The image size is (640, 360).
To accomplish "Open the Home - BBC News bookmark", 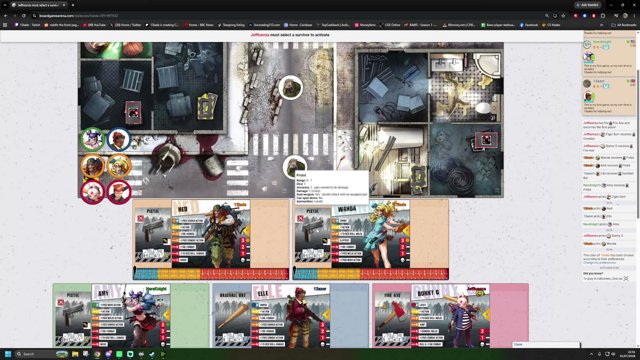I will click(198, 25).
